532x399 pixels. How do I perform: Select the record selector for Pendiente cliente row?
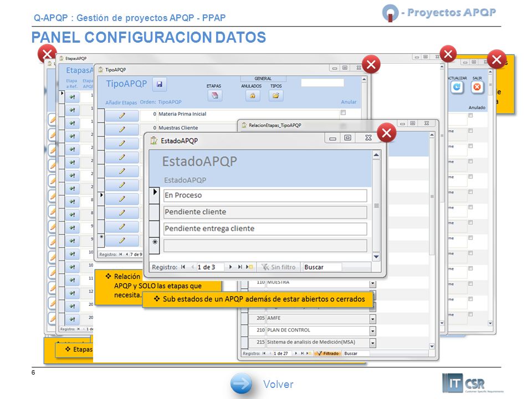(x=155, y=212)
